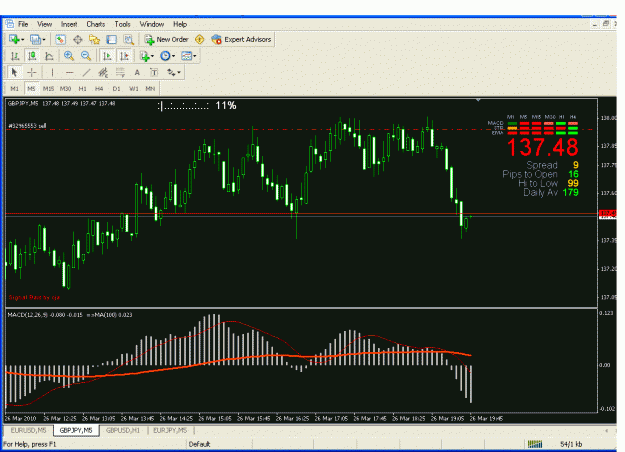Viewport: 625px width, 452px height.
Task: Select the Text 'A' tool
Action: 137,72
